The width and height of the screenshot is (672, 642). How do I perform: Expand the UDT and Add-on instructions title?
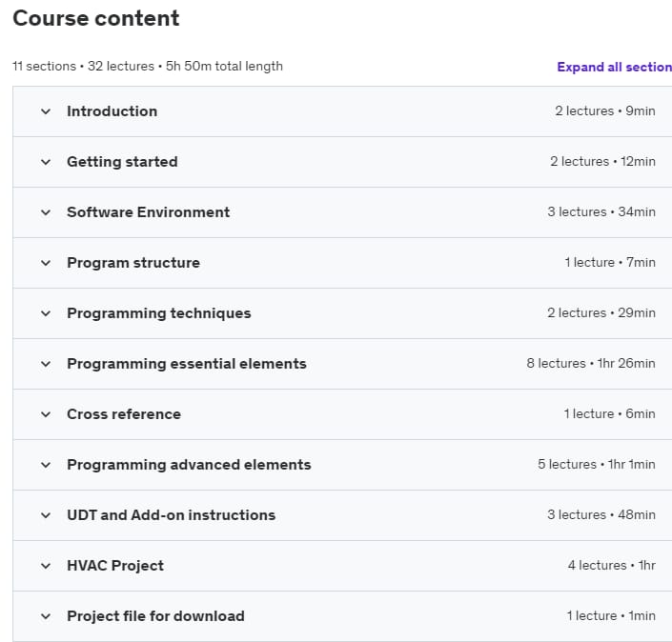pos(171,515)
